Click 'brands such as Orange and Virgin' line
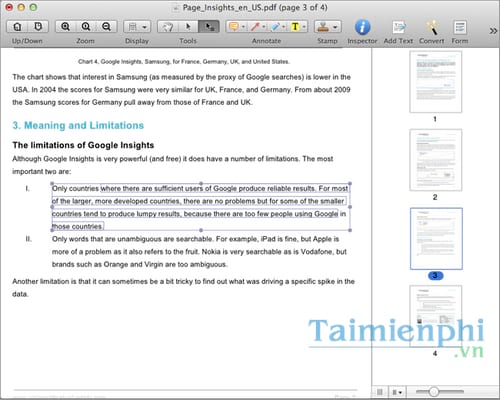The height and width of the screenshot is (400, 500). 140,264
